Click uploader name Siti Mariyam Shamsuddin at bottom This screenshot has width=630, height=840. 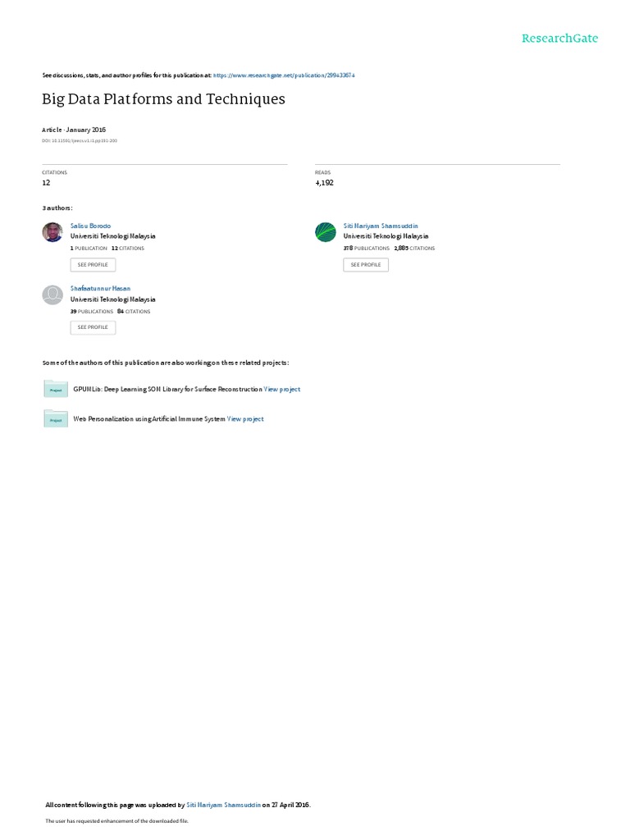(x=223, y=805)
